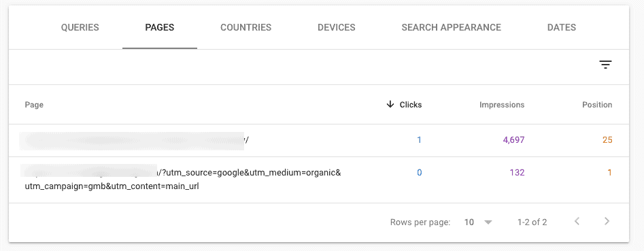
Task: Click the Page column header
Action: pos(34,105)
